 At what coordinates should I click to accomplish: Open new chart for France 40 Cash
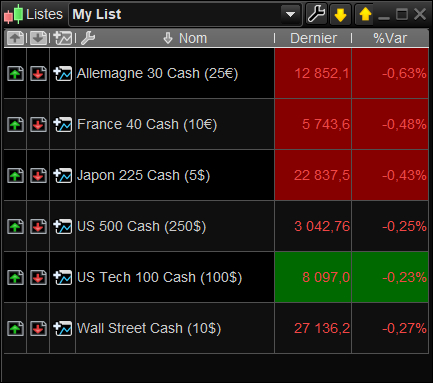point(63,125)
